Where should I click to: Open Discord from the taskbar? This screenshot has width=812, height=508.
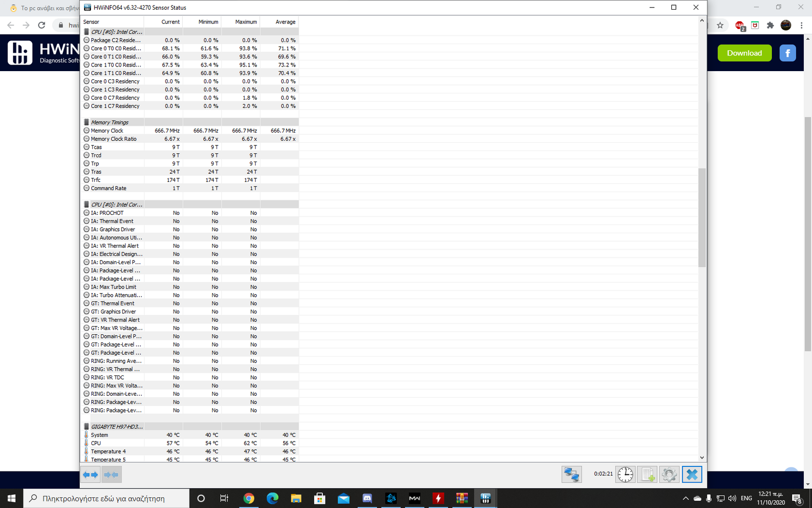pos(367,498)
